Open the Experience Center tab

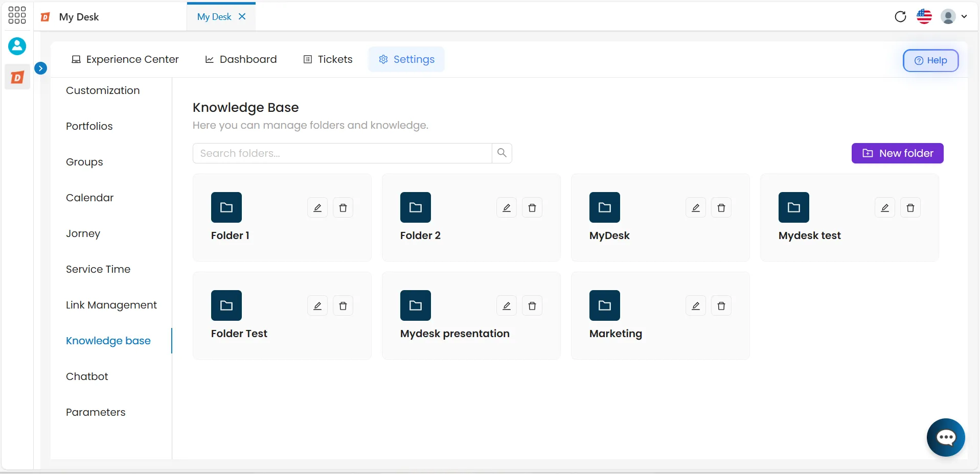[x=125, y=59]
